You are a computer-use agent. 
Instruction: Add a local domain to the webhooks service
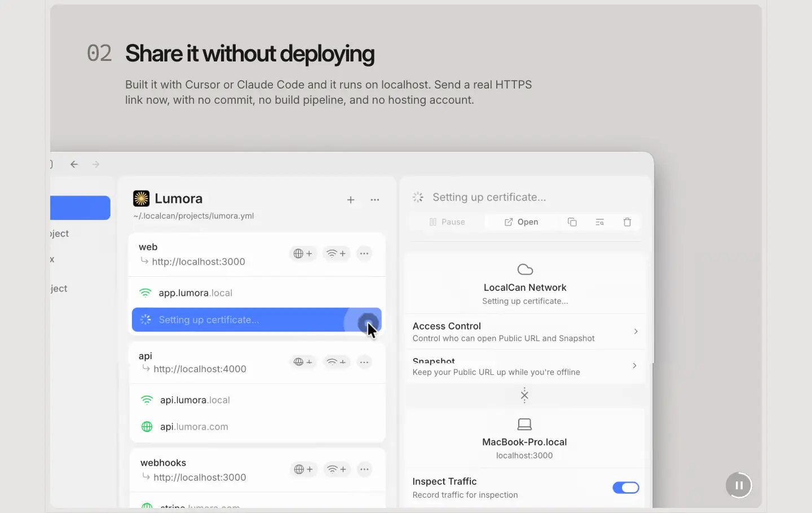click(x=337, y=470)
